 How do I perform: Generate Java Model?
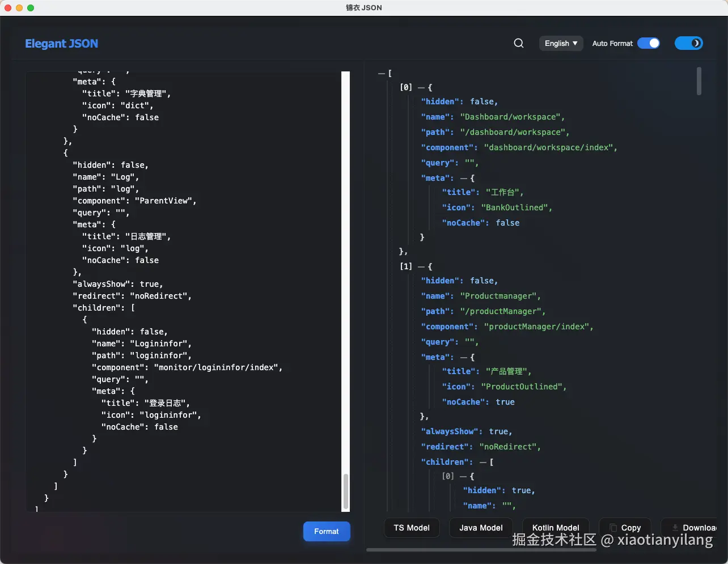click(x=481, y=528)
